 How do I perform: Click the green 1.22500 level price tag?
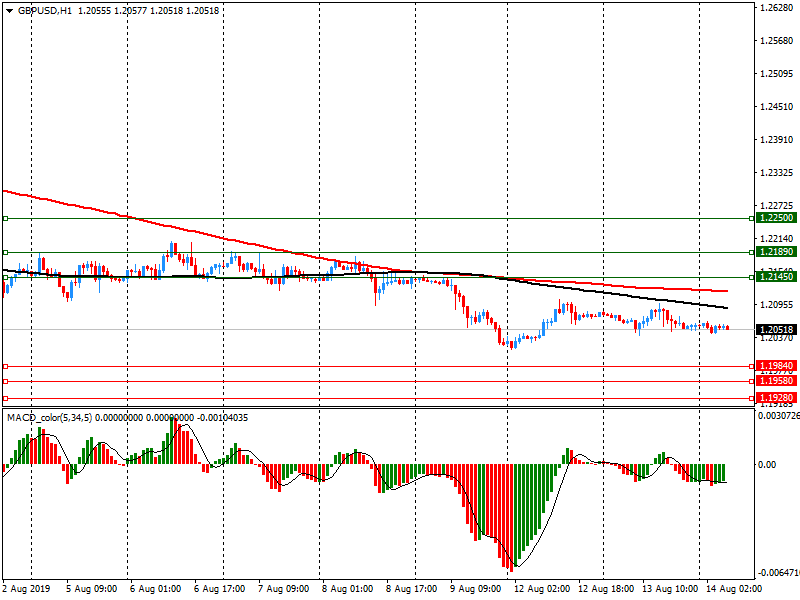click(777, 218)
